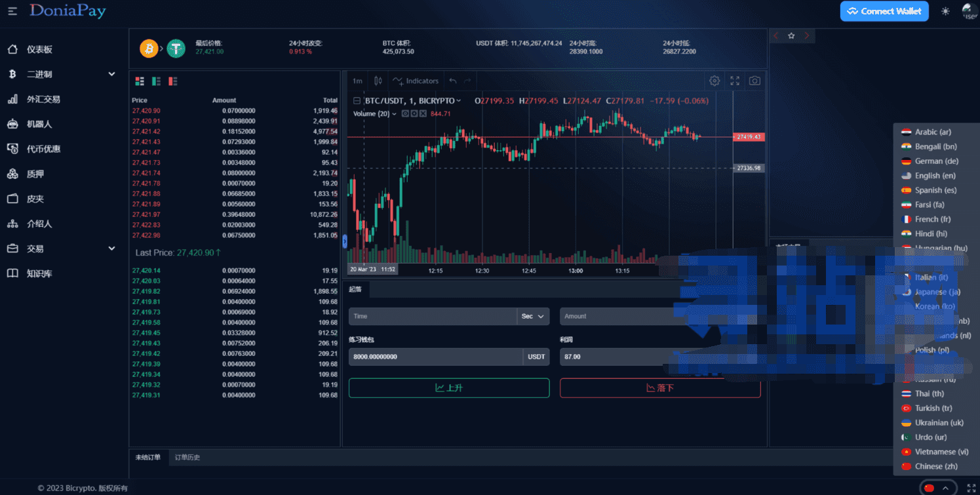Collapse the chart legend minus box

point(357,101)
